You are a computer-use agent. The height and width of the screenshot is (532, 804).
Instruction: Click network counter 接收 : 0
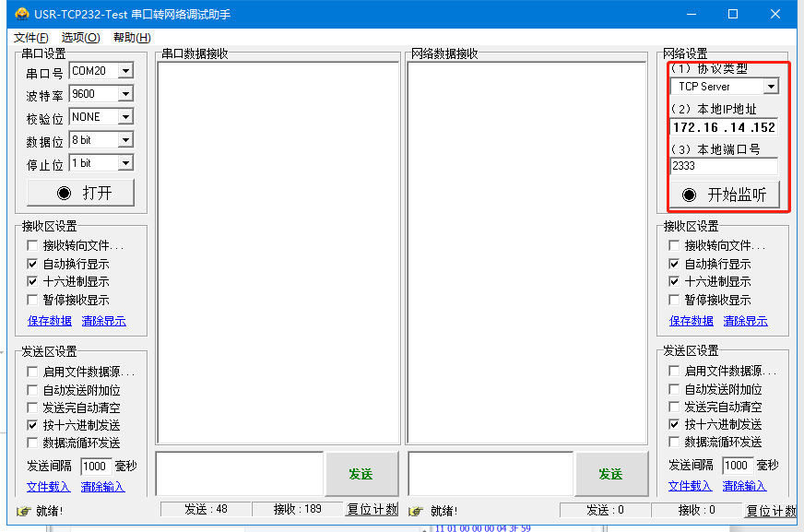(x=696, y=511)
